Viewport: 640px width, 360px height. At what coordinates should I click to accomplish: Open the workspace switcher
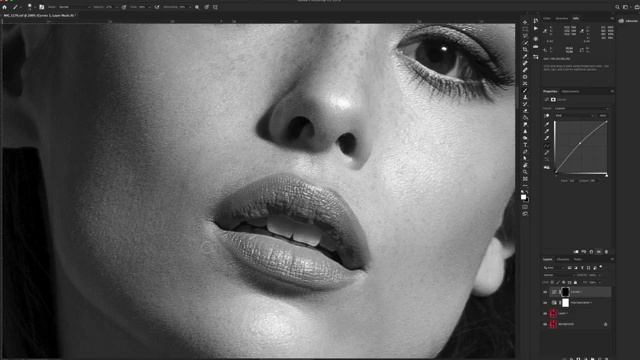click(625, 7)
